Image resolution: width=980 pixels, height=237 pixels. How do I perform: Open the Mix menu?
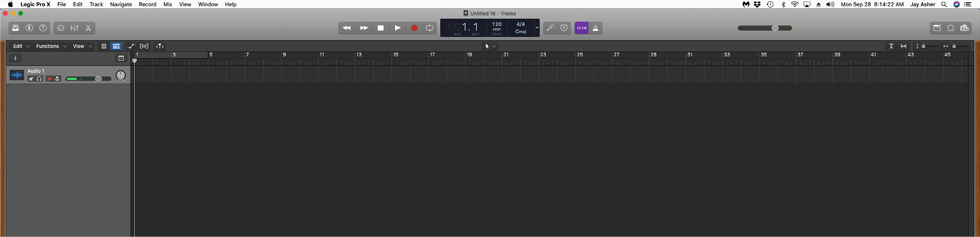click(168, 4)
